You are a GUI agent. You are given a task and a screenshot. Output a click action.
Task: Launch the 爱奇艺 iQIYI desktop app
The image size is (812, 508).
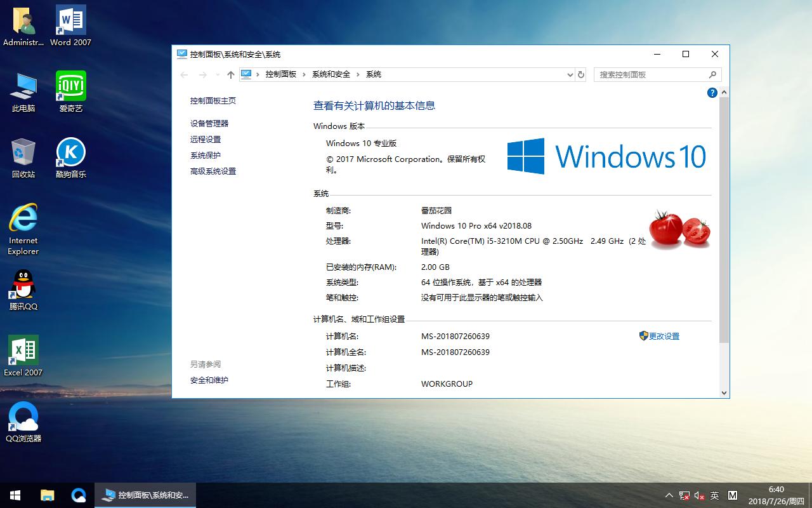(70, 93)
